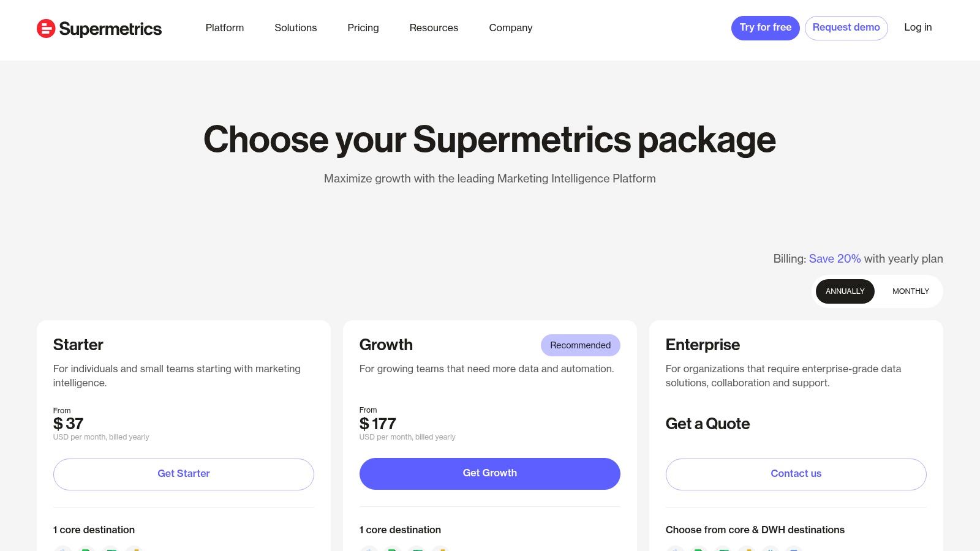Click Get Growth to start the Growth plan
The width and height of the screenshot is (980, 551).
489,473
